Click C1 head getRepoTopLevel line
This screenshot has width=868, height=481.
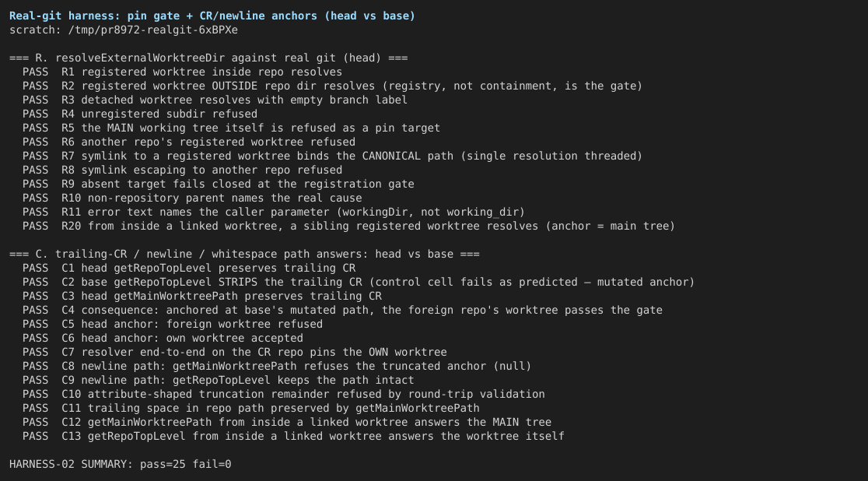(x=189, y=269)
